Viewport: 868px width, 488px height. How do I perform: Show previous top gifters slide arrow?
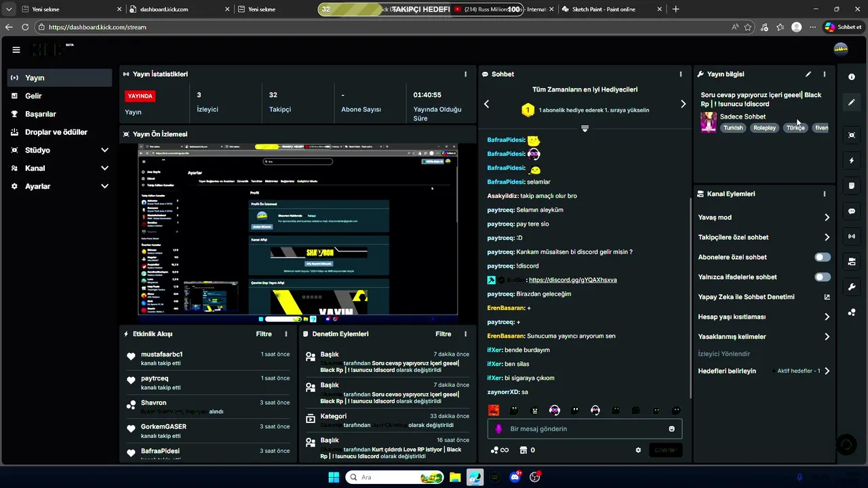[x=486, y=104]
